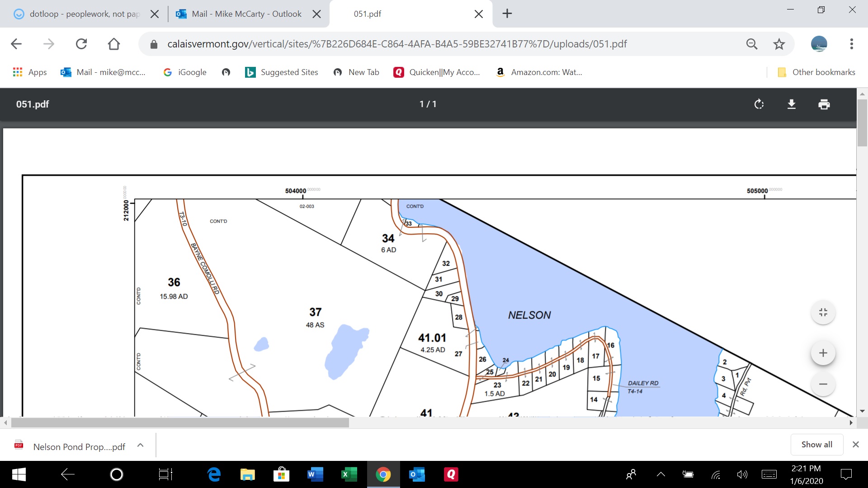
Task: Close the Outlook Mail tab
Action: pos(317,14)
